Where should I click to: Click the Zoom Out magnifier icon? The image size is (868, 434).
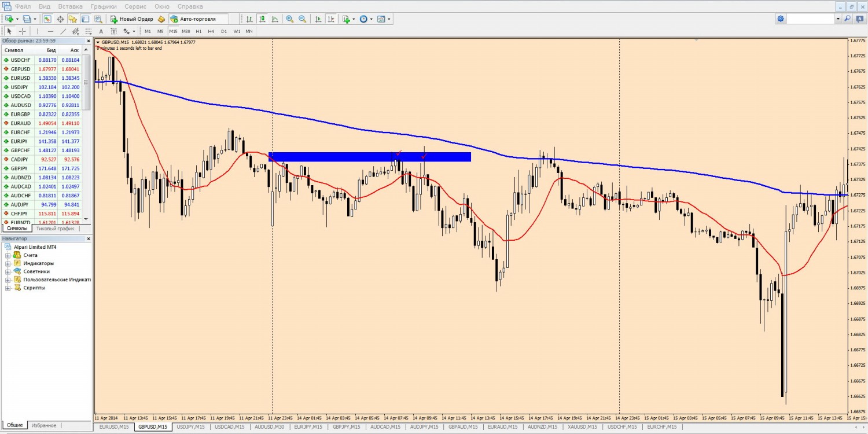[302, 19]
